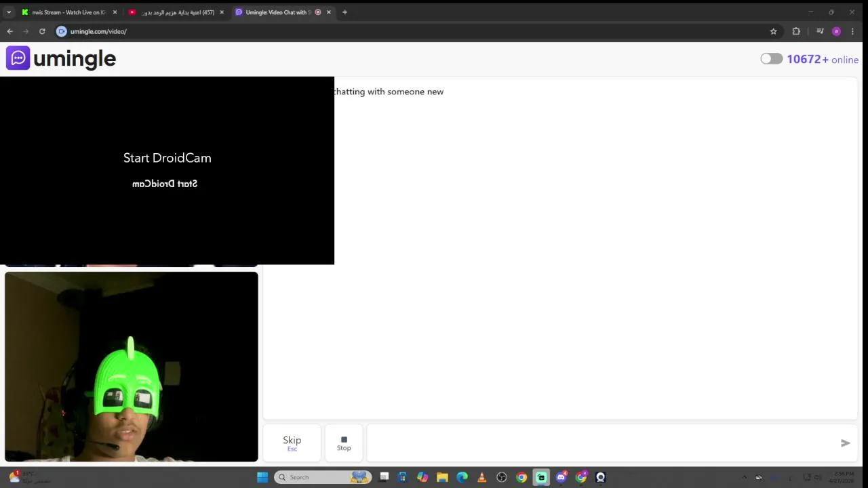Stop the video chat
This screenshot has height=488, width=868.
point(344,443)
